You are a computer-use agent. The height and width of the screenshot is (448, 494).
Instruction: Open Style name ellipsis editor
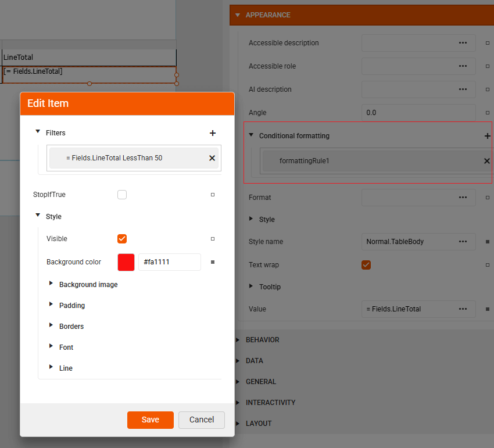(x=463, y=242)
